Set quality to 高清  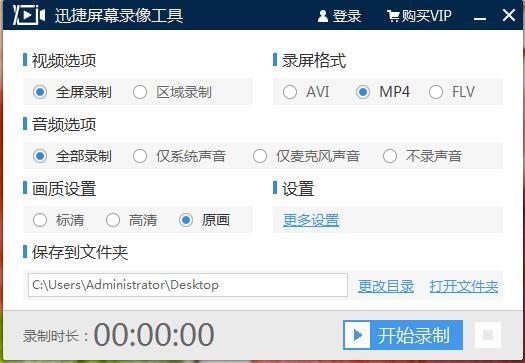132,220
